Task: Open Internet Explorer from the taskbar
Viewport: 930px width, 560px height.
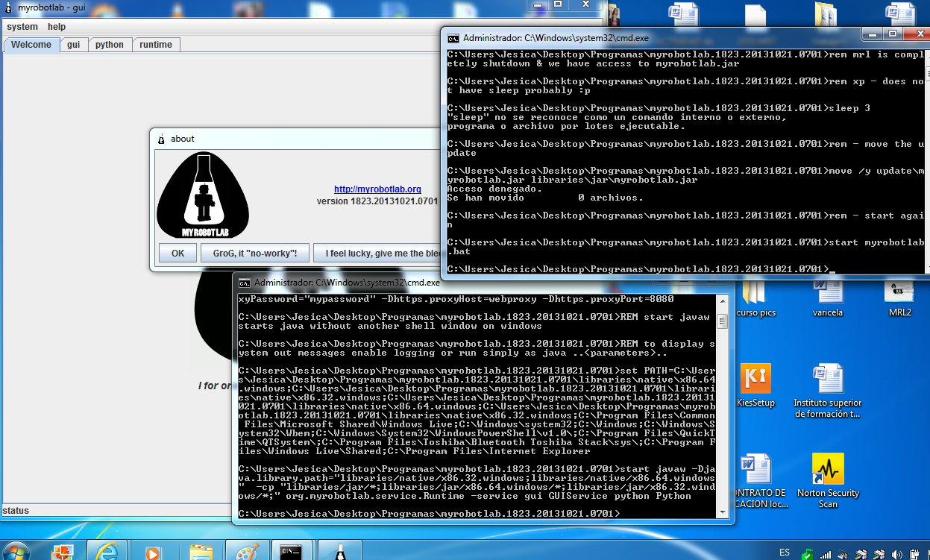Action: 108,551
